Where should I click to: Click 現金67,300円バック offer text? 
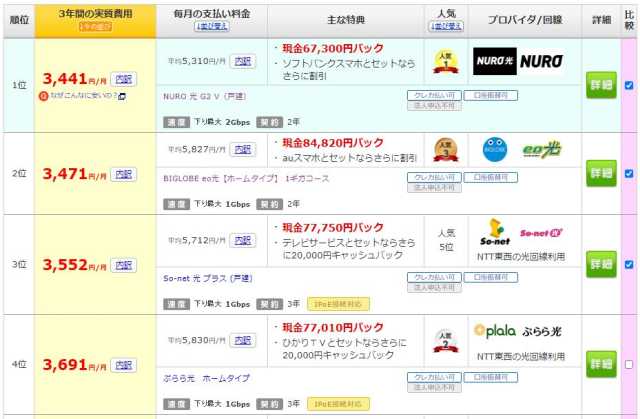pos(333,48)
